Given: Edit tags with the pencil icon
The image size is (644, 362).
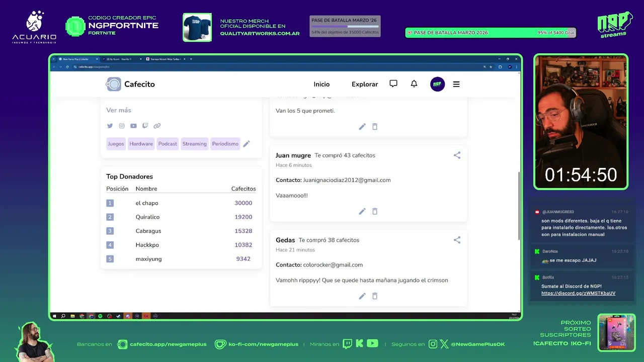Looking at the screenshot, I should [247, 144].
